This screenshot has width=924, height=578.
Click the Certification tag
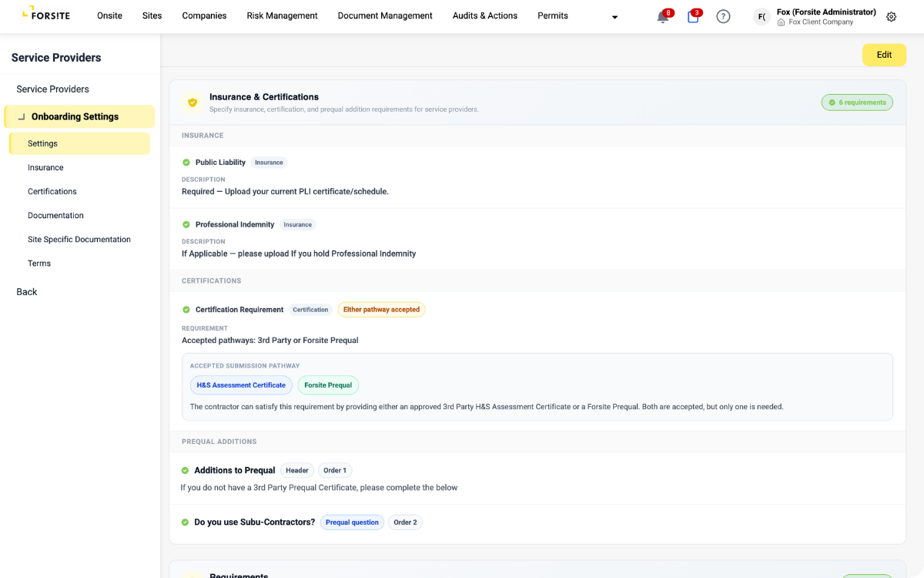coord(310,310)
